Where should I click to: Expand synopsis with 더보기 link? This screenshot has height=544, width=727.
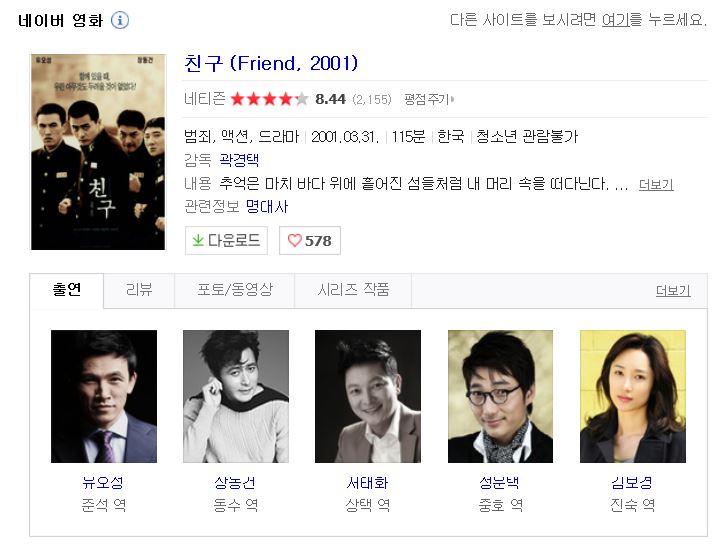pos(656,185)
